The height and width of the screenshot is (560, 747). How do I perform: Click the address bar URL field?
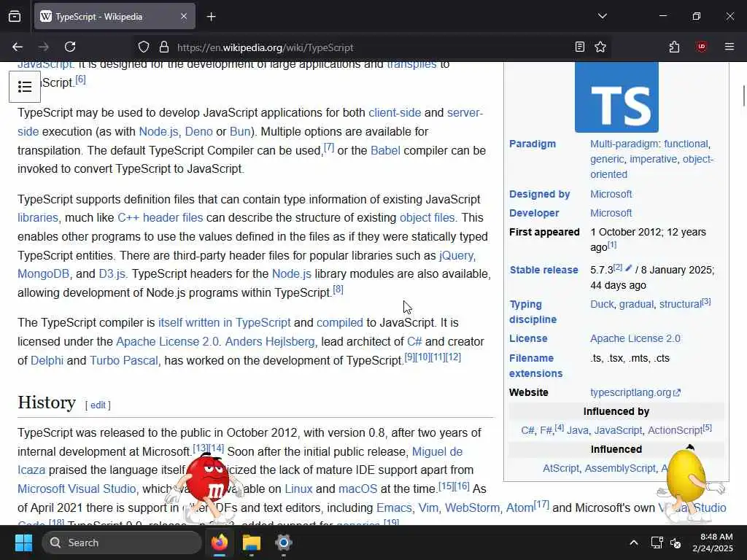click(371, 47)
